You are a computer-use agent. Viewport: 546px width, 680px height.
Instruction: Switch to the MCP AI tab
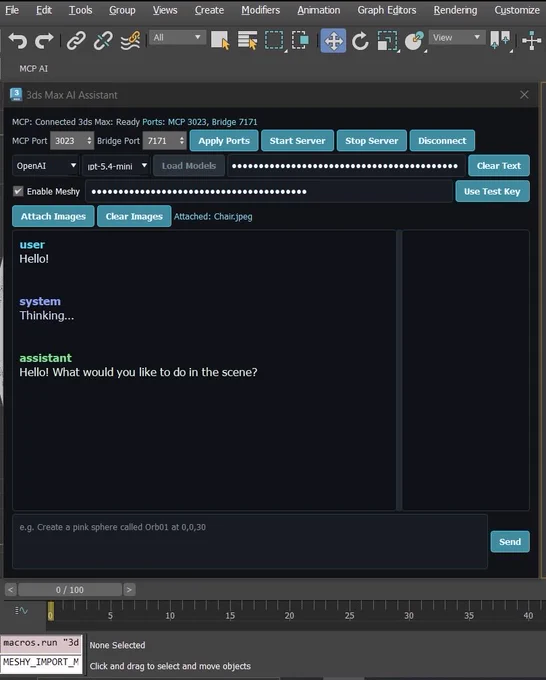click(x=33, y=69)
